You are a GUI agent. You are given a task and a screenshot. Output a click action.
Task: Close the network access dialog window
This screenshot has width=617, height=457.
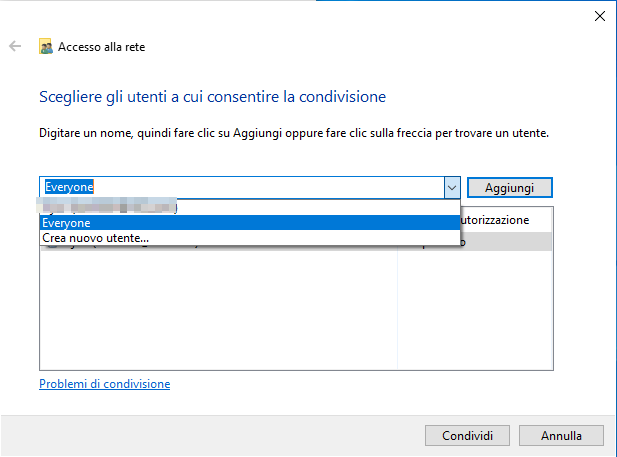(x=599, y=15)
